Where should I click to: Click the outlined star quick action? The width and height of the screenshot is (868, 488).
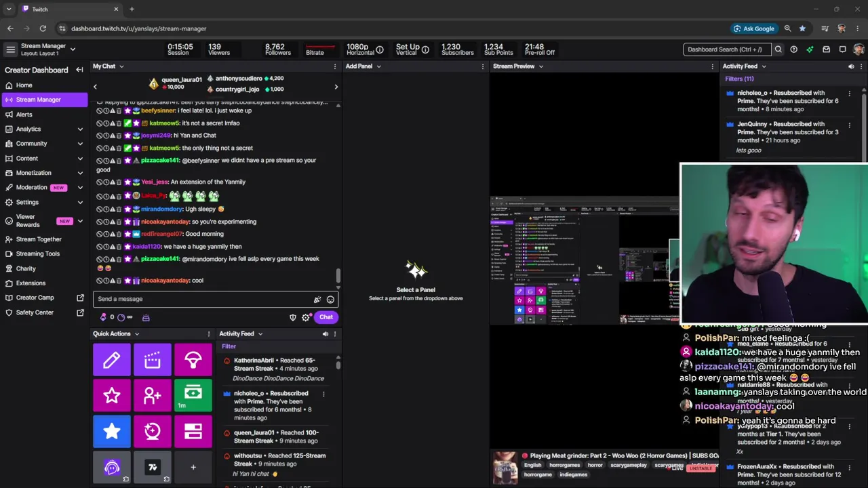(x=112, y=396)
